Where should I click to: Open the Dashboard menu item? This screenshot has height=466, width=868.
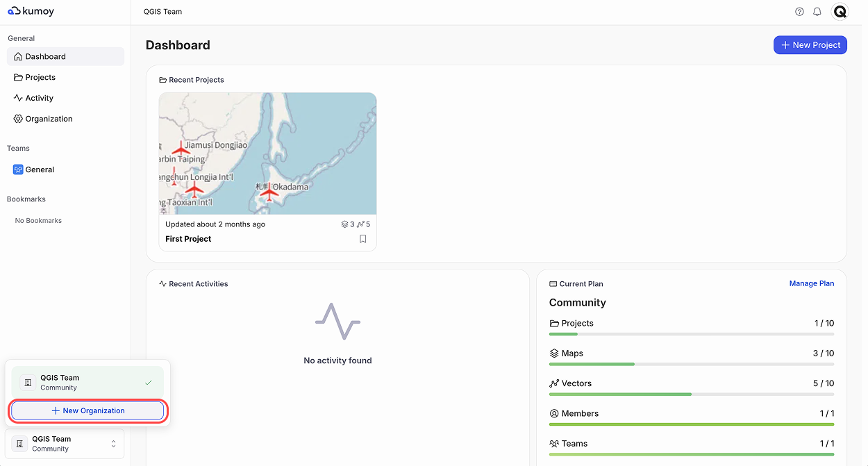click(x=65, y=56)
